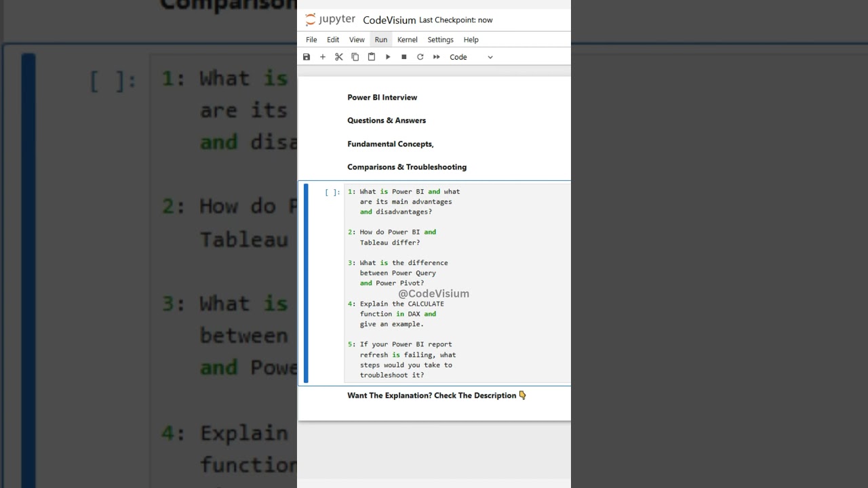Cut the selected cell with scissors icon
Image resolution: width=868 pixels, height=488 pixels.
point(339,57)
